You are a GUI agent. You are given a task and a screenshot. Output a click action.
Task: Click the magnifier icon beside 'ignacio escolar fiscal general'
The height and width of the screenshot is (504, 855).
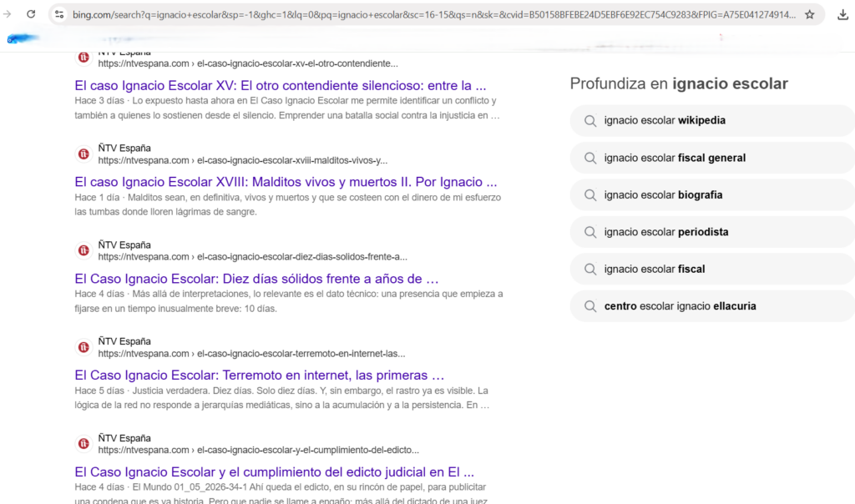tap(590, 158)
